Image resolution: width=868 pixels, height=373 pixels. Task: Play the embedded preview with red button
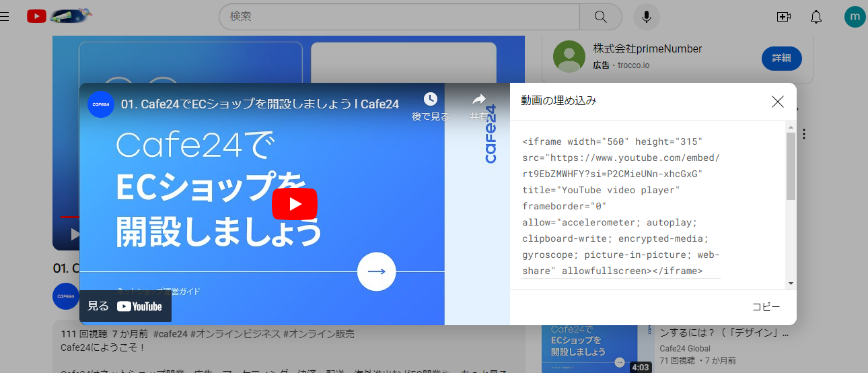[x=295, y=204]
